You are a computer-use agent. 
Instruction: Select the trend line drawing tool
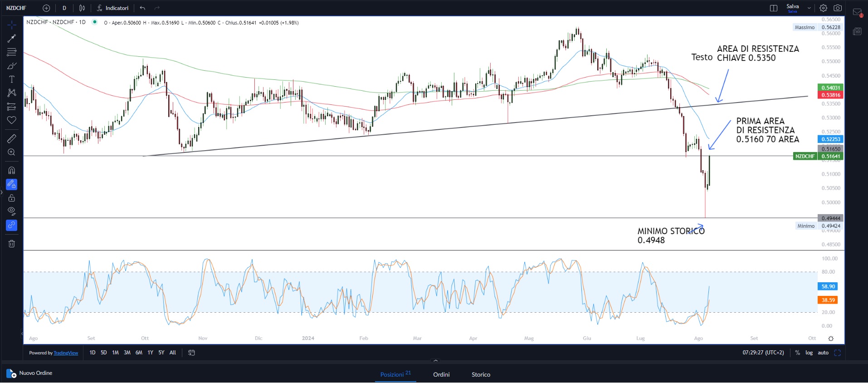point(12,39)
